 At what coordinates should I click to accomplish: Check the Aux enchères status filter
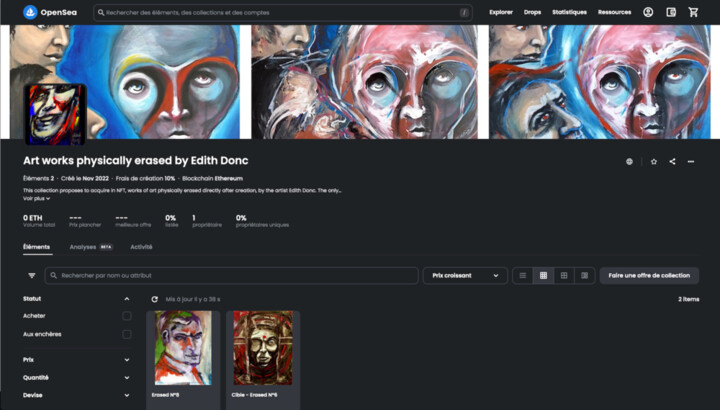coord(127,334)
